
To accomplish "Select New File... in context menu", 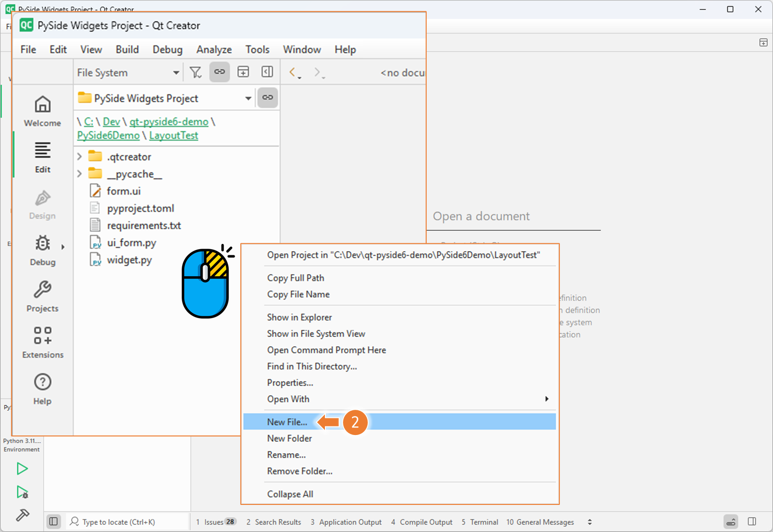I will pos(399,422).
